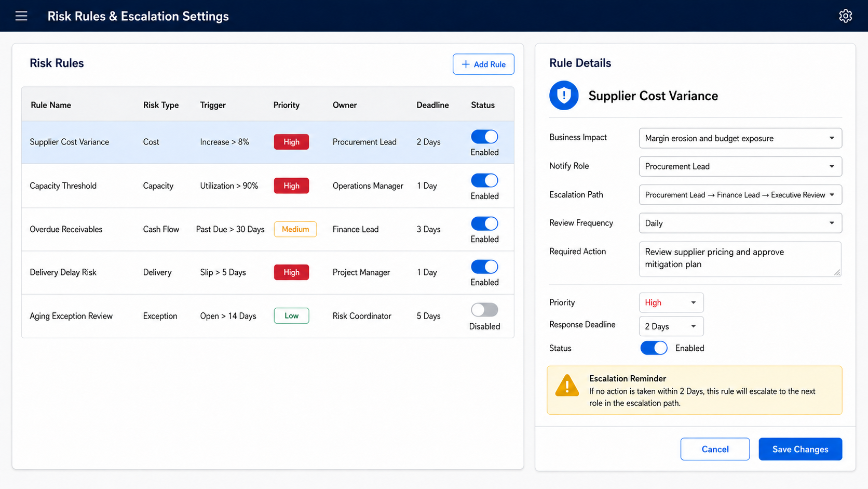868x489 pixels.
Task: Click the Utilization > 90% trigger cell
Action: click(x=229, y=186)
